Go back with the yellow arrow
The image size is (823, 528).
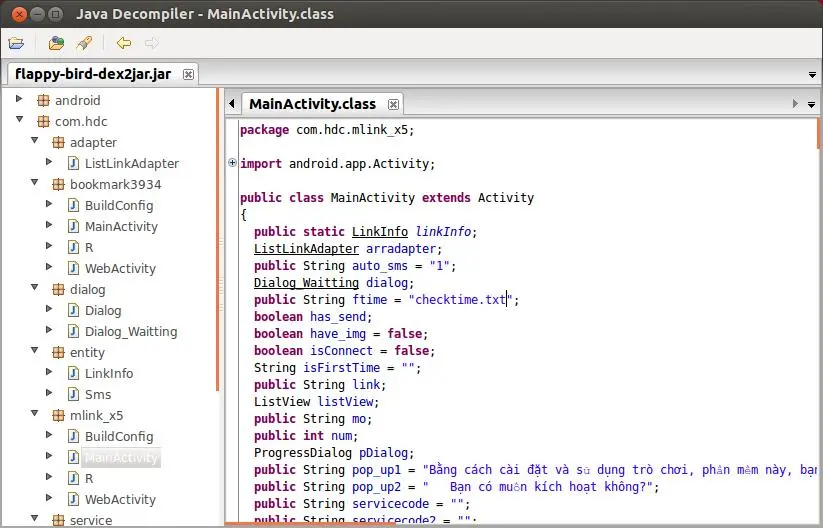pyautogui.click(x=124, y=43)
